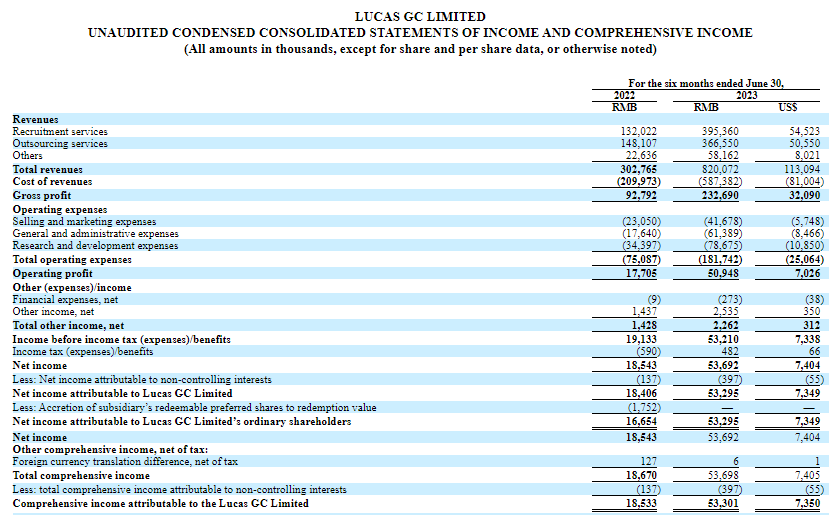Click General and administrative expenses label
Viewport: 838px width, 515px height.
96,233
